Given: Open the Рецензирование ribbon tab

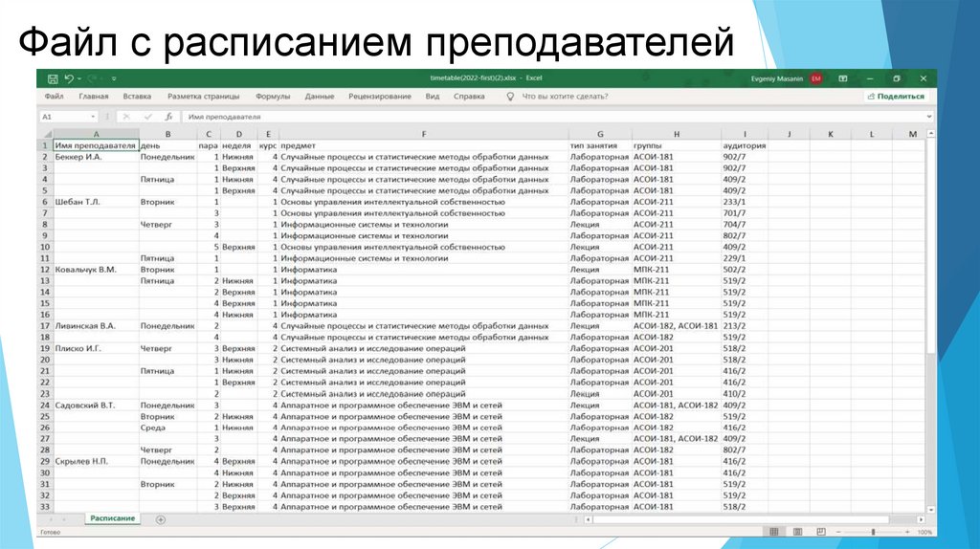Looking at the screenshot, I should 380,97.
